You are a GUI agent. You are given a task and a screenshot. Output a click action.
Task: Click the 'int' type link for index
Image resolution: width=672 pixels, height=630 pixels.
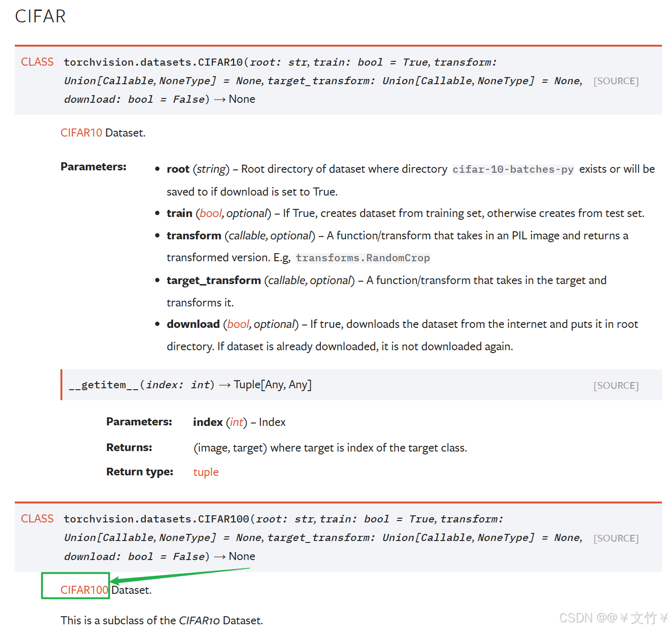pyautogui.click(x=237, y=422)
